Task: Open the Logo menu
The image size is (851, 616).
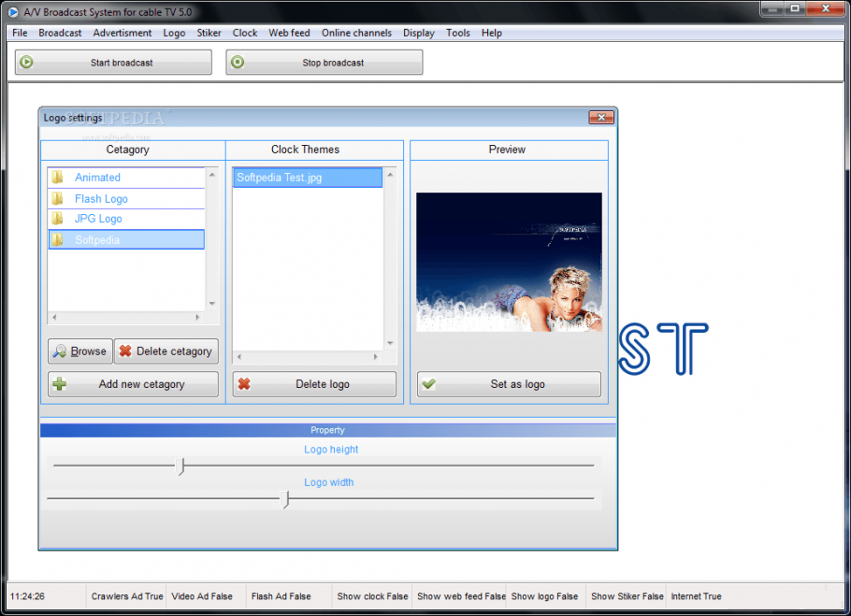Action: tap(174, 33)
